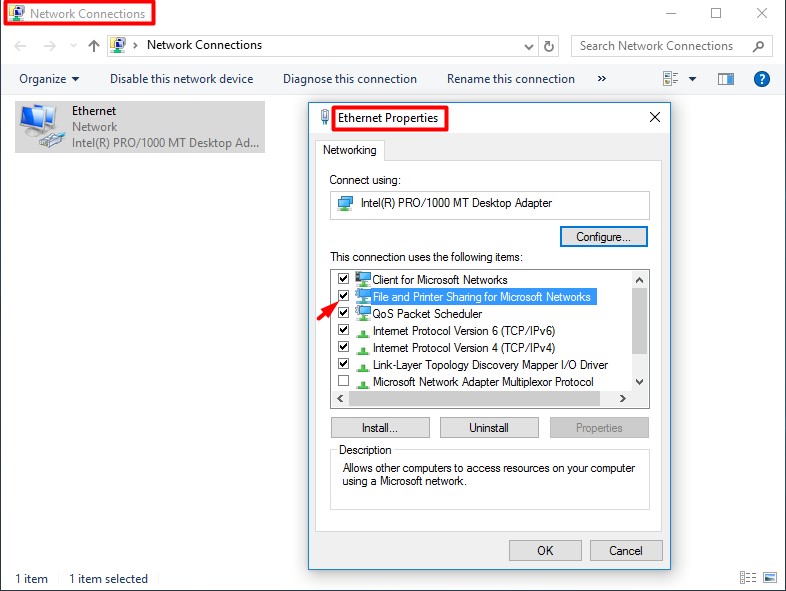Click Rename this connection
Image resolution: width=786 pixels, height=591 pixels.
pyautogui.click(x=510, y=79)
